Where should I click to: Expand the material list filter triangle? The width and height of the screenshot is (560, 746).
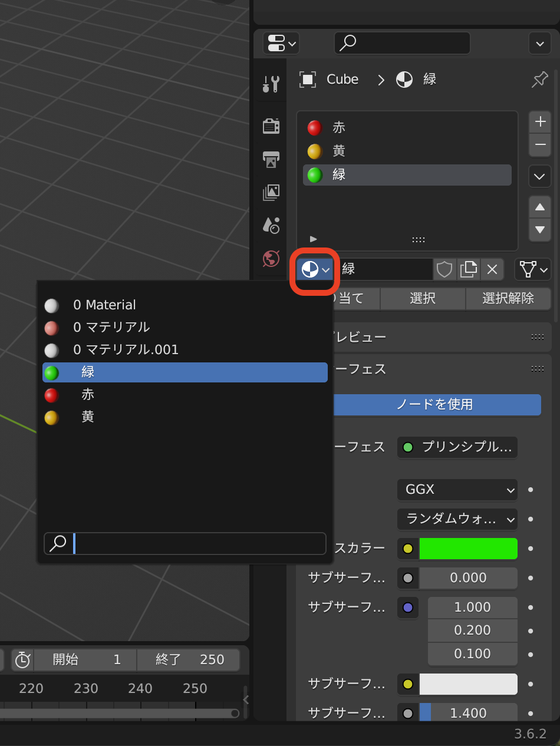tap(314, 239)
